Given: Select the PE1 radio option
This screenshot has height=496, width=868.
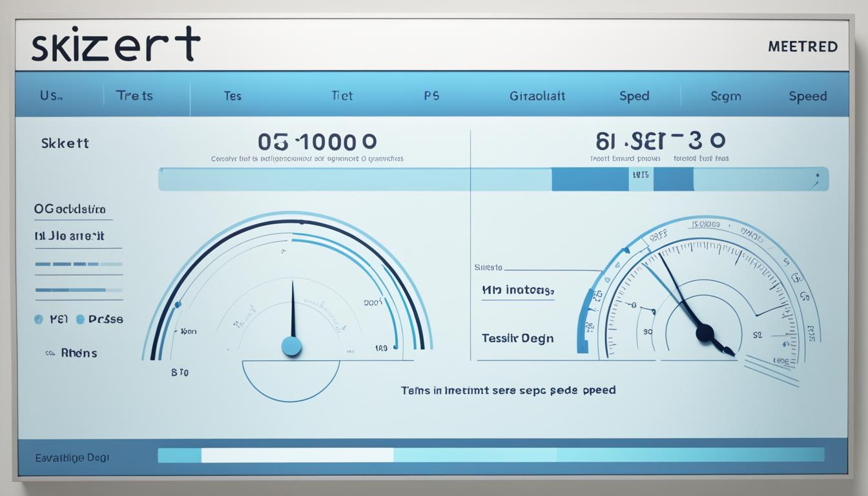Looking at the screenshot, I should (52, 319).
